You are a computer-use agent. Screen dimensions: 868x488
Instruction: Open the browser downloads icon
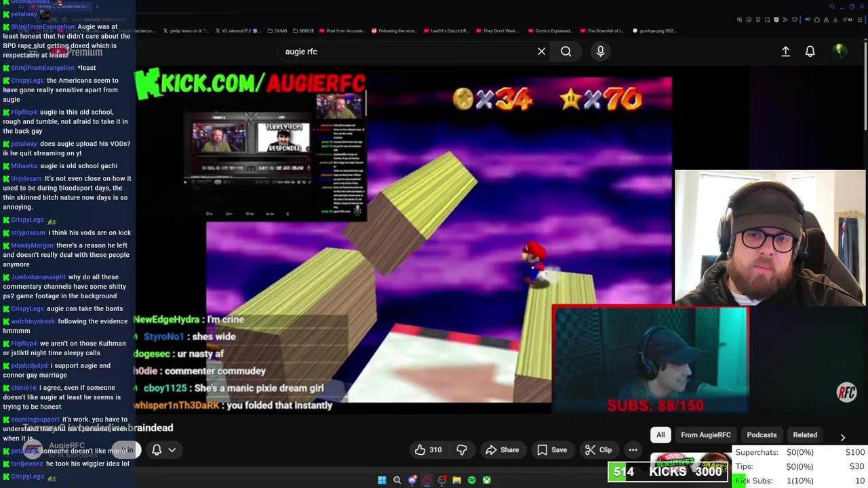(835, 20)
